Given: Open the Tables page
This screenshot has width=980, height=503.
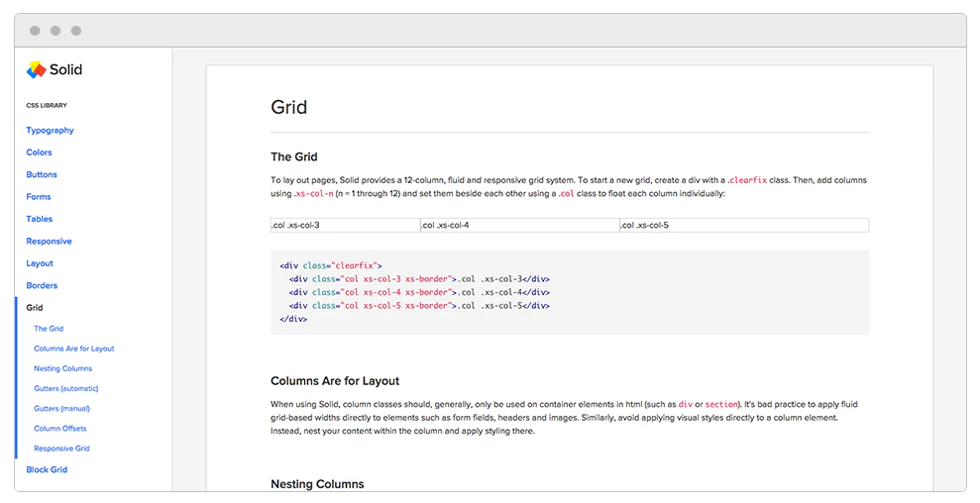Looking at the screenshot, I should click(x=40, y=219).
